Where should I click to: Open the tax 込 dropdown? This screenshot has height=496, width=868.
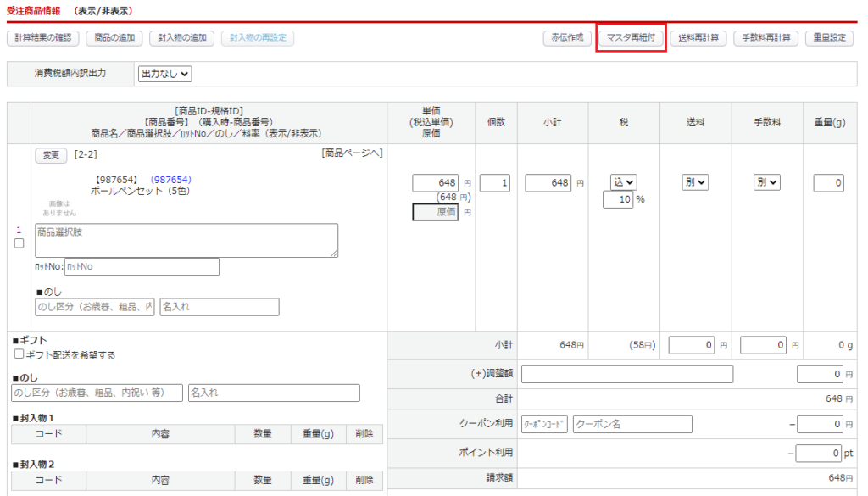click(623, 182)
